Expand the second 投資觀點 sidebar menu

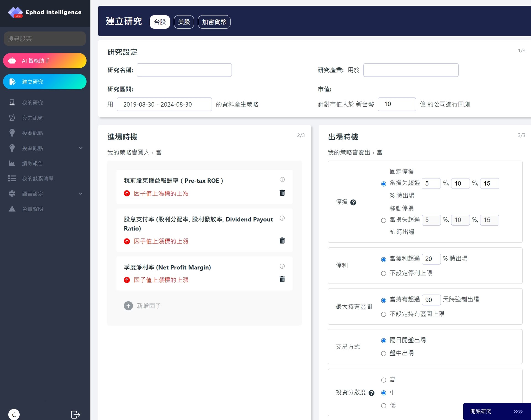(80, 148)
